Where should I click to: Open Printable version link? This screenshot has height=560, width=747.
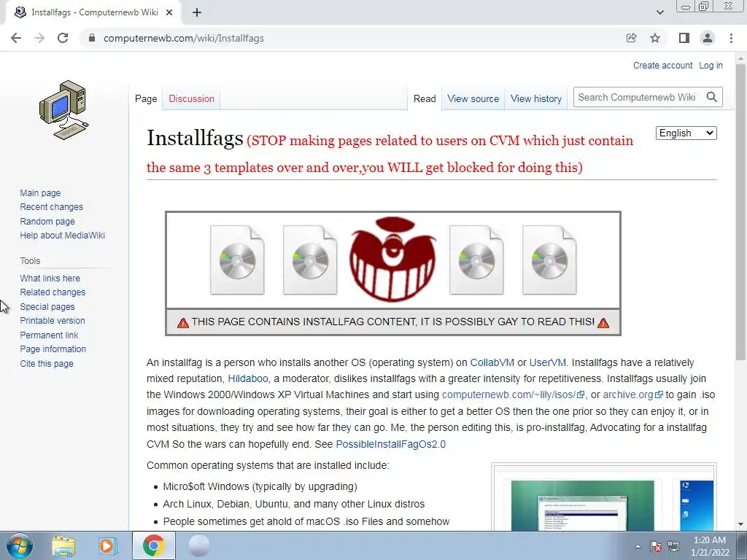(53, 321)
